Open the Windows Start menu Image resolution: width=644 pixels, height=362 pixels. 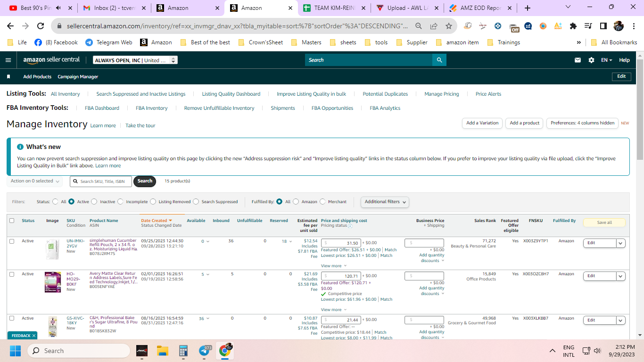pos(15,351)
